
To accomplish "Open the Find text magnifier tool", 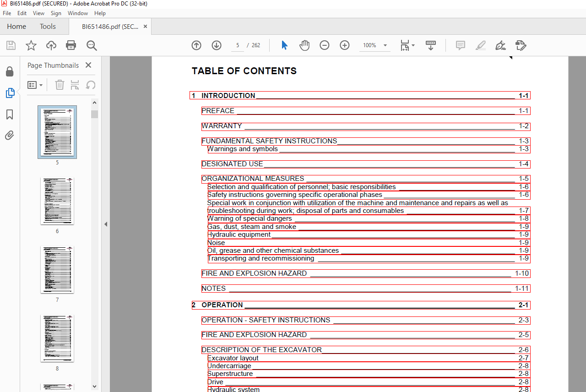I will point(92,45).
